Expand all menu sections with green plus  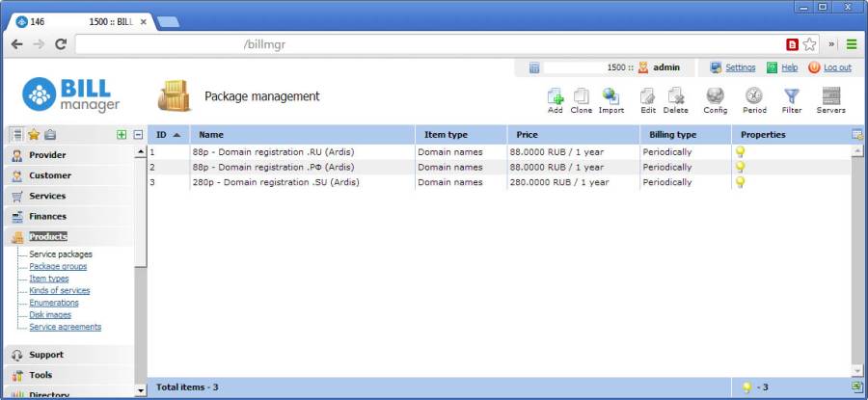(122, 134)
